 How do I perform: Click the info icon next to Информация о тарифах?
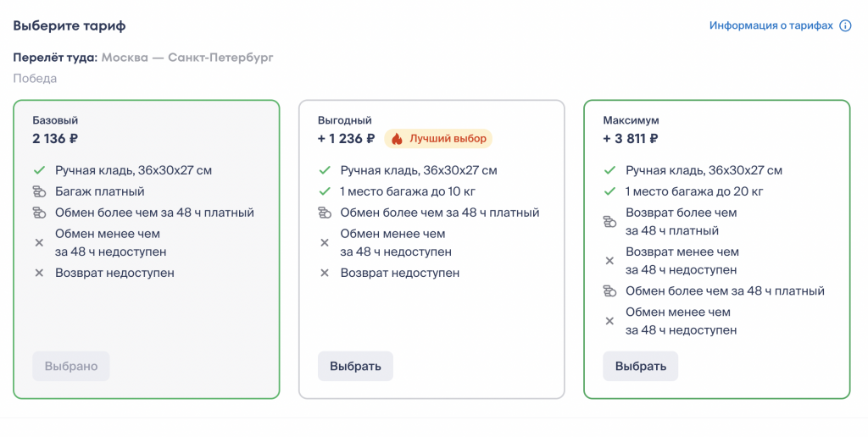tap(845, 26)
